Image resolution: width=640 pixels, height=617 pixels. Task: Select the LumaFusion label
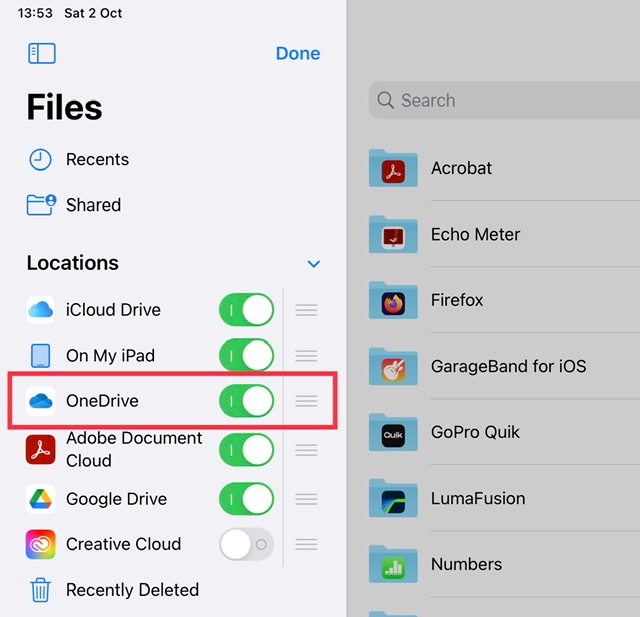pyautogui.click(x=478, y=499)
